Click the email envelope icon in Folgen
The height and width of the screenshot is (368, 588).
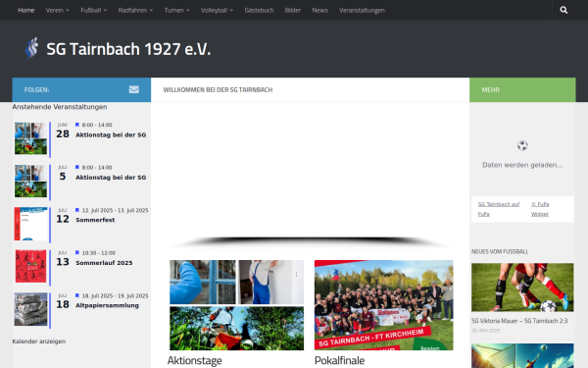coord(134,89)
